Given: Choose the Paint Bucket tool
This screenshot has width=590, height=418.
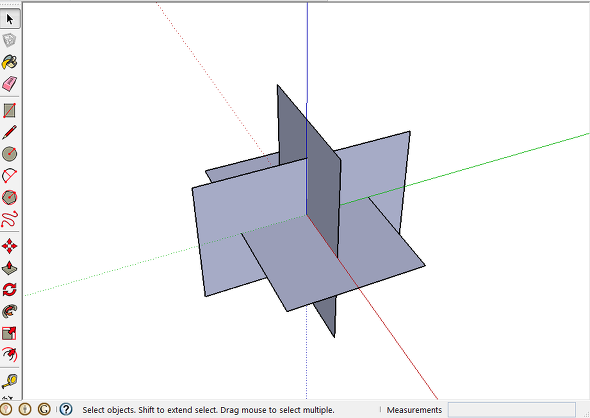Looking at the screenshot, I should click(9, 62).
